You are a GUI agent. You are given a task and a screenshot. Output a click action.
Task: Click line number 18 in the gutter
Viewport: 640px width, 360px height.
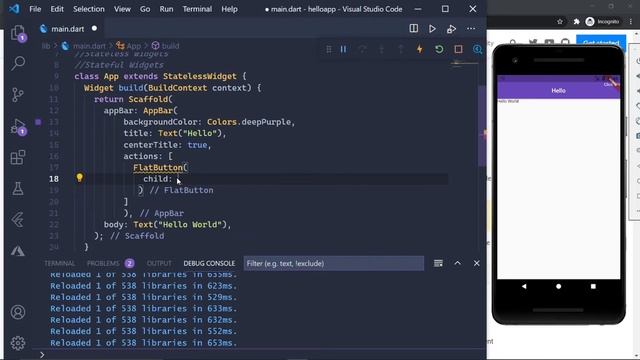click(54, 179)
